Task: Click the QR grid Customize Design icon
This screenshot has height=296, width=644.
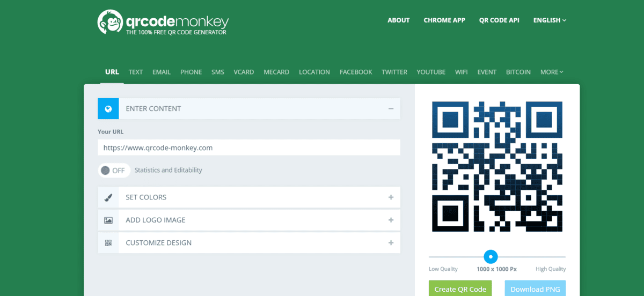Action: point(108,243)
